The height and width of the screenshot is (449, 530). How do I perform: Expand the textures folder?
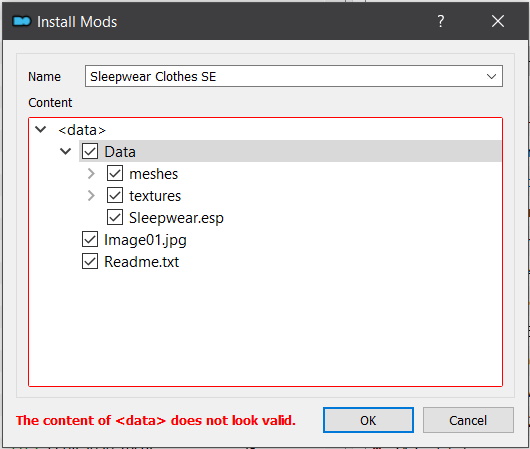(x=91, y=195)
